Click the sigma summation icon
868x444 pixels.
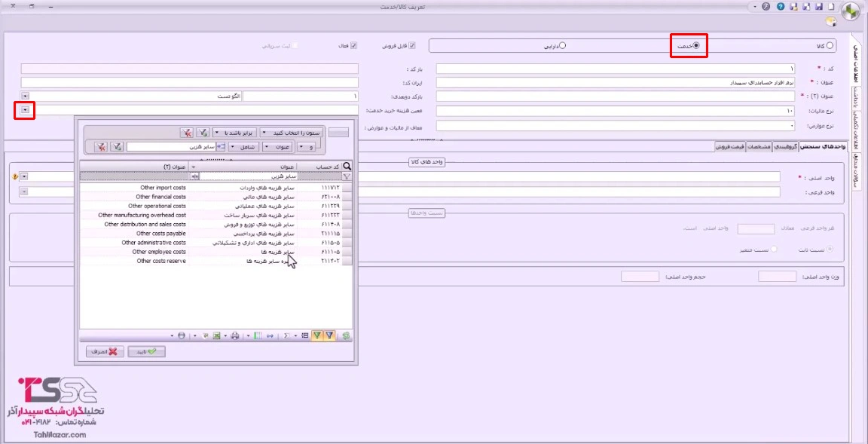[286, 335]
